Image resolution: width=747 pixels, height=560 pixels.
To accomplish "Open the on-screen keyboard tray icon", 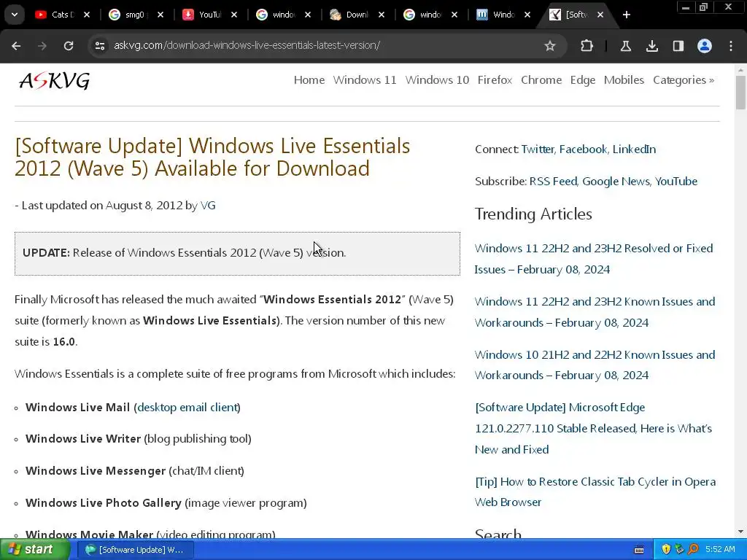I will click(639, 550).
